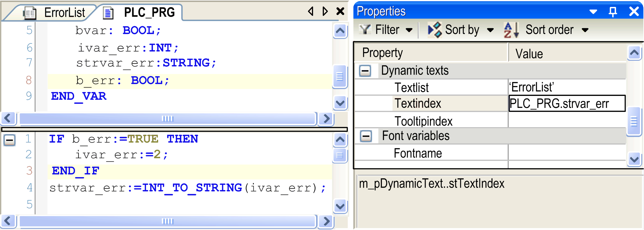Collapse the Dynamic texts category
Screen dimensions: 644x230
click(365, 71)
